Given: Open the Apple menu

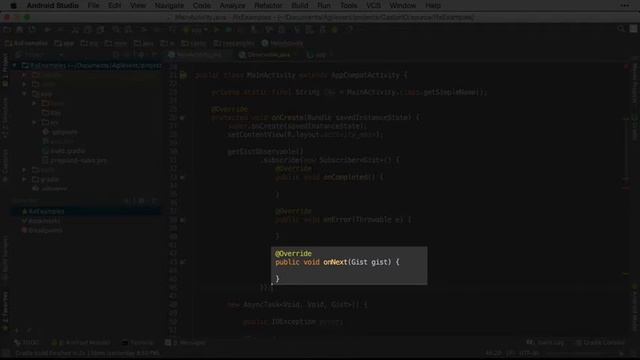Looking at the screenshot, I should click(x=13, y=6).
